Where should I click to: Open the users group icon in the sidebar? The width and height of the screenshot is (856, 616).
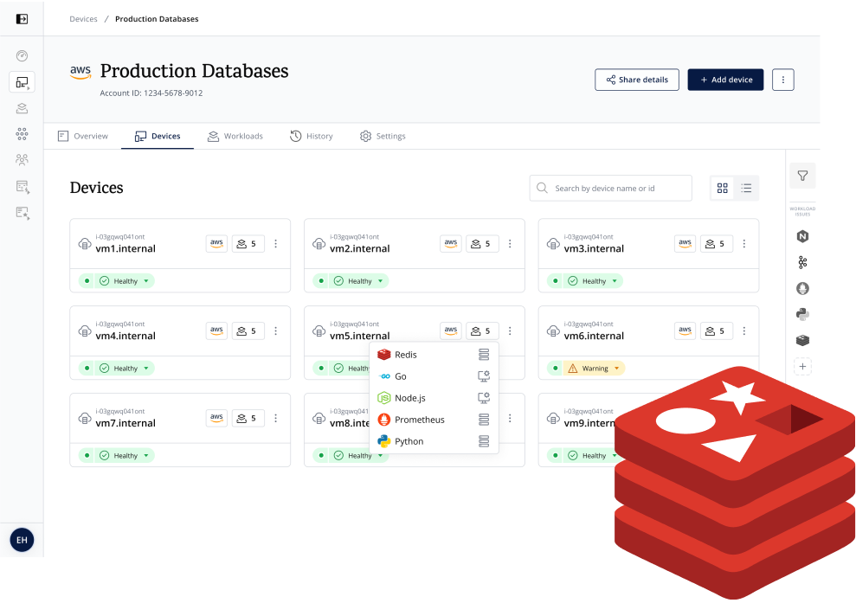[22, 159]
